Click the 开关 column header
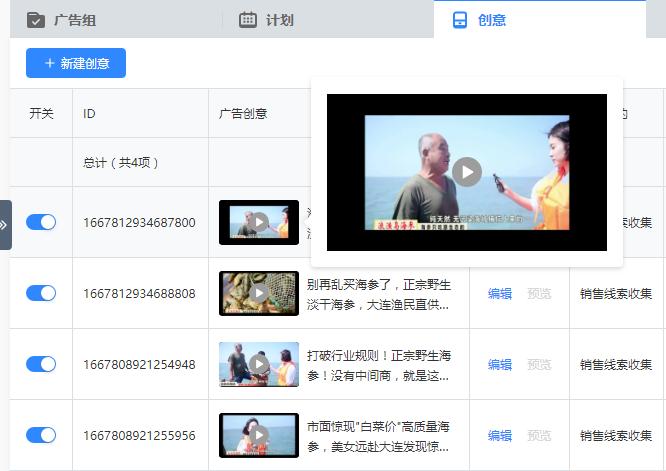666x471 pixels. pos(41,113)
